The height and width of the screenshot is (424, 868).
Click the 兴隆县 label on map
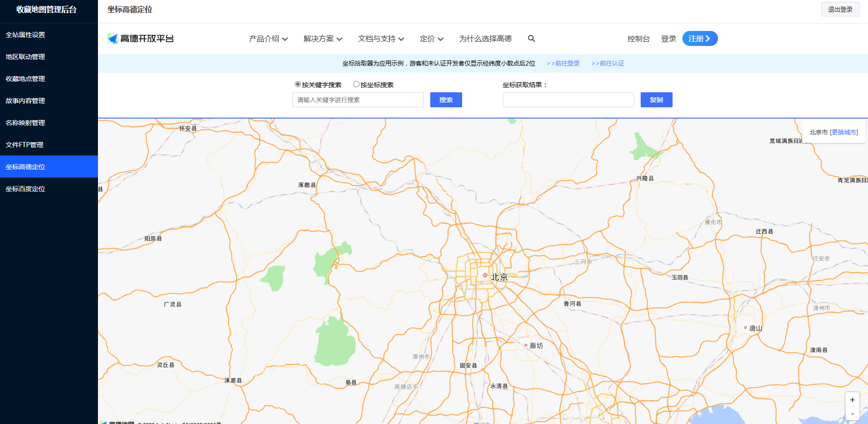click(x=645, y=178)
